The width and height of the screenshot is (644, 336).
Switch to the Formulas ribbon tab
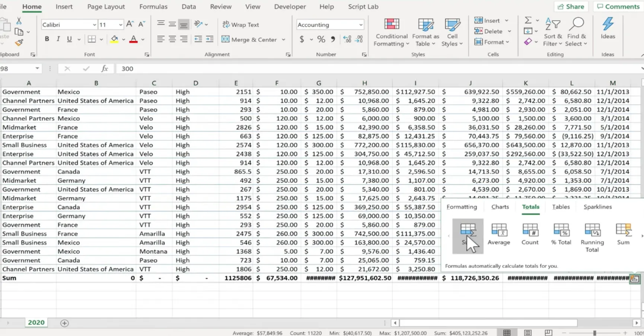(153, 7)
